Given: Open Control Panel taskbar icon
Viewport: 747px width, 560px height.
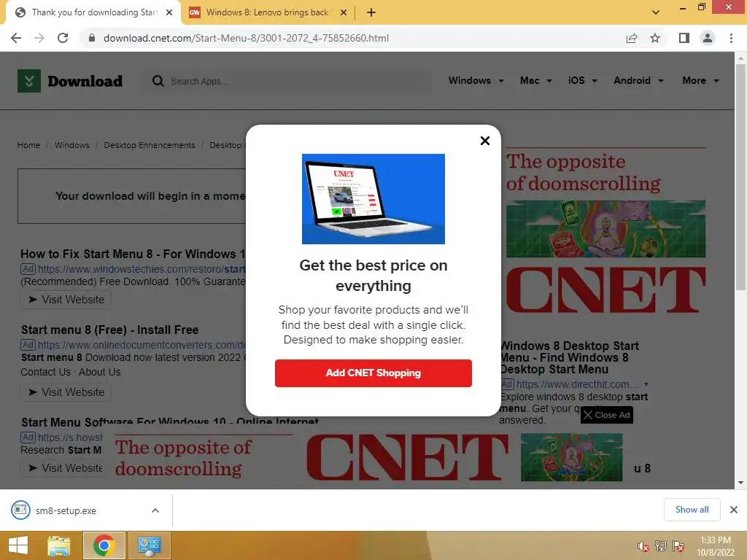Looking at the screenshot, I should (149, 545).
